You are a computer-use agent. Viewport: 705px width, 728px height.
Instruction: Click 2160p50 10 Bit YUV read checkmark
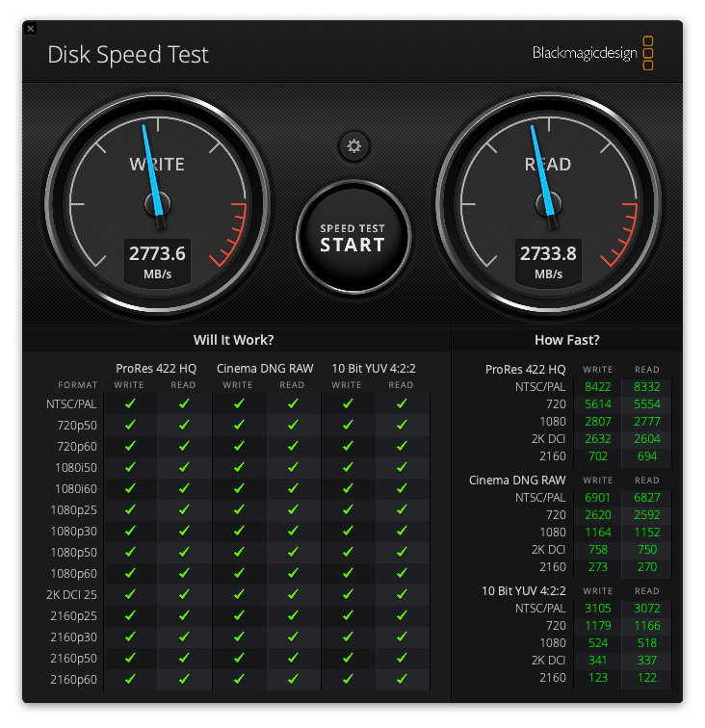point(402,658)
